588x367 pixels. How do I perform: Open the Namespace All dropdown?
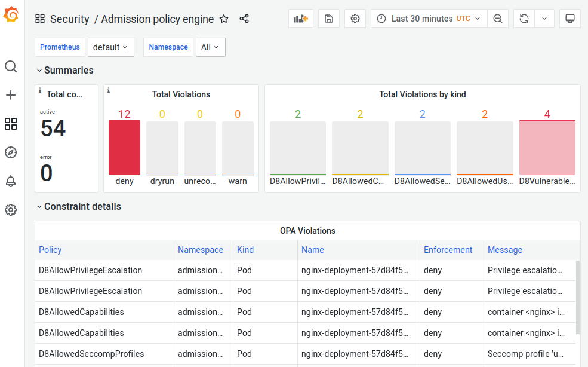click(x=210, y=47)
